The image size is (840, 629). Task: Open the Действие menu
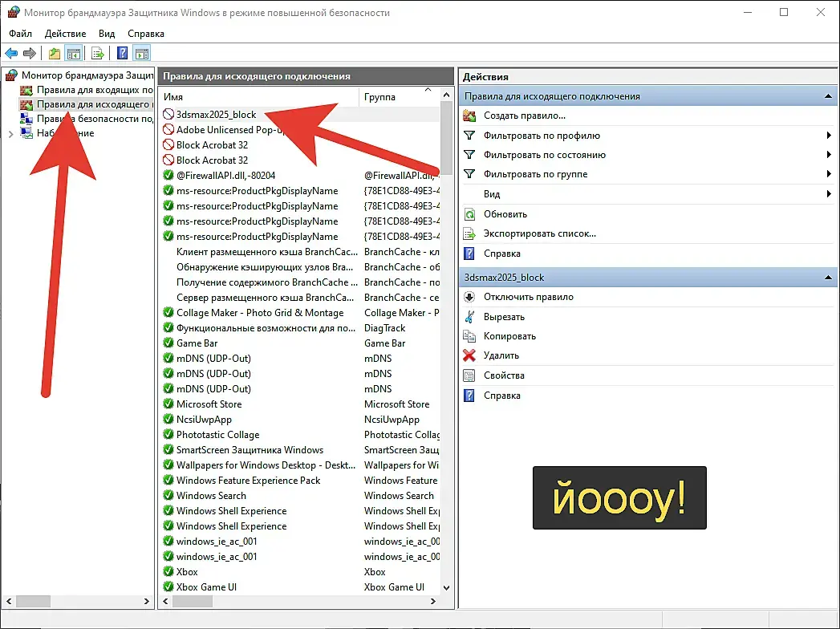pyautogui.click(x=65, y=34)
